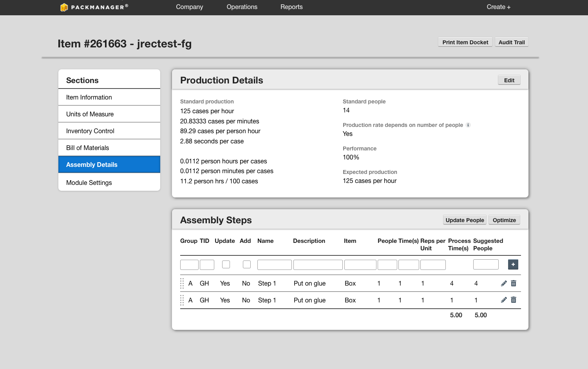Click the Suggested People total 5.00

pyautogui.click(x=481, y=315)
